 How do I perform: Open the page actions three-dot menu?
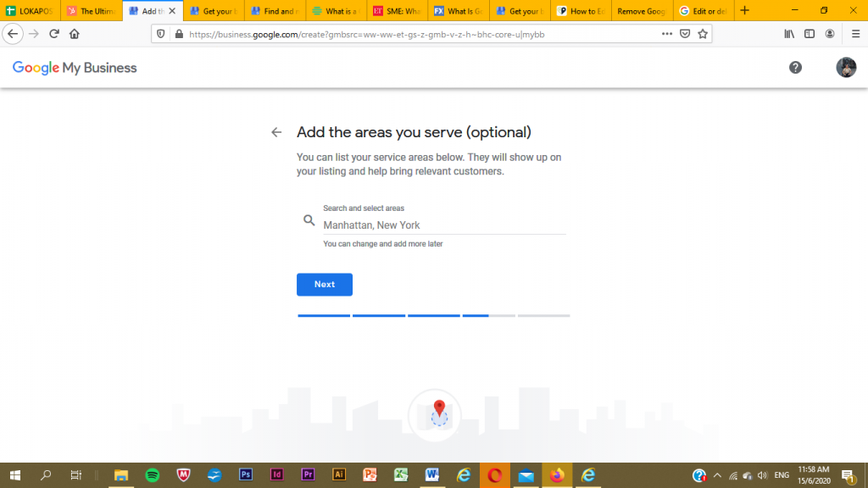point(666,34)
